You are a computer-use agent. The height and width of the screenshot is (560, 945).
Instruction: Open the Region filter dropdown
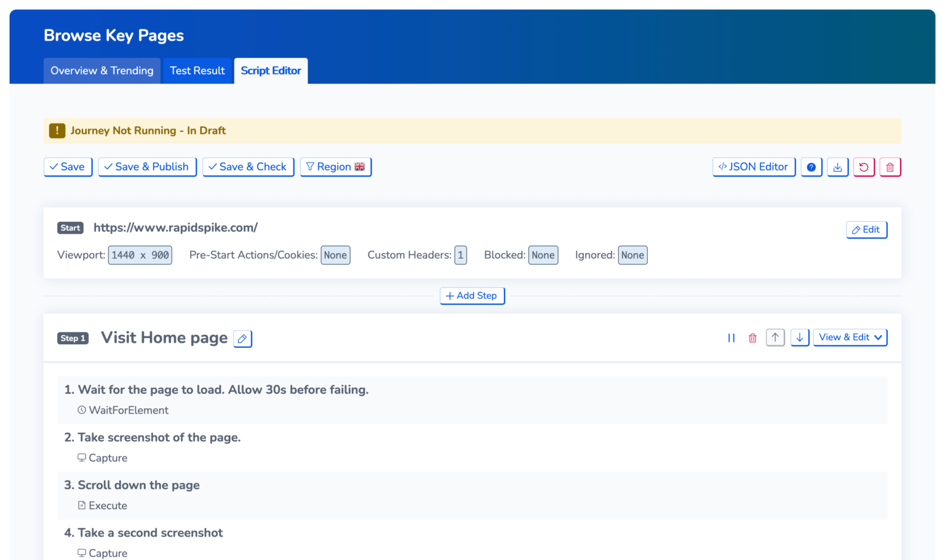pyautogui.click(x=335, y=167)
